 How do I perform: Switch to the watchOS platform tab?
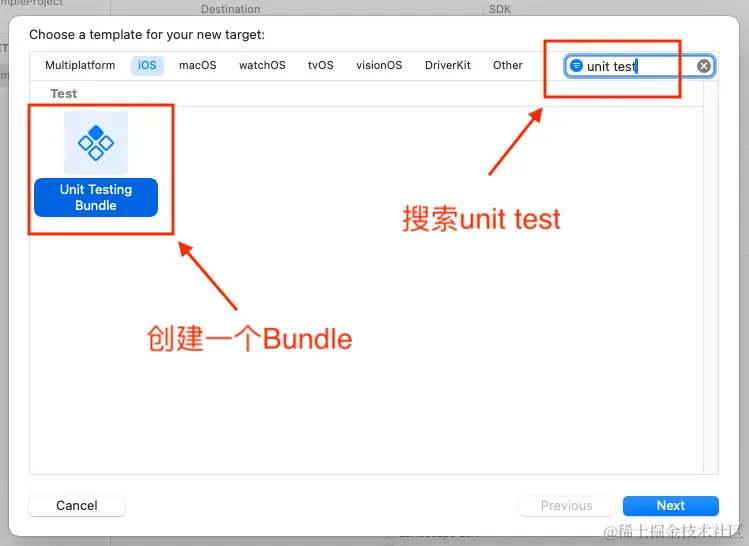262,65
